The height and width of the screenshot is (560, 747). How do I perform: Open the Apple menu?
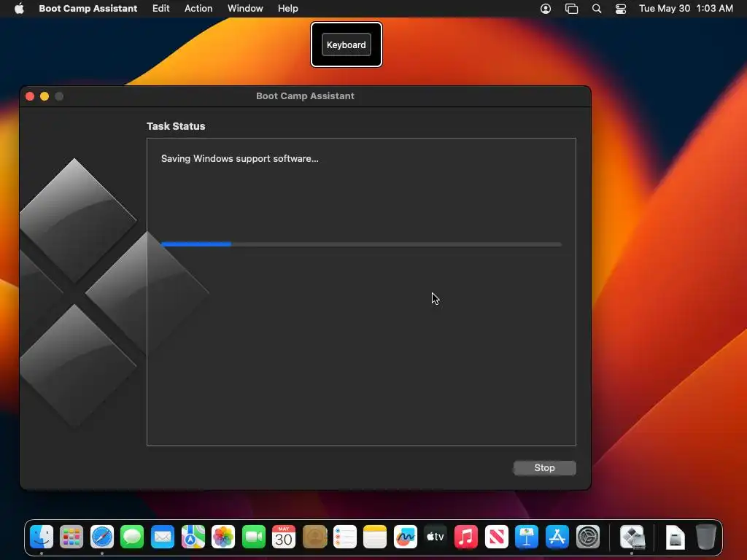click(x=19, y=8)
